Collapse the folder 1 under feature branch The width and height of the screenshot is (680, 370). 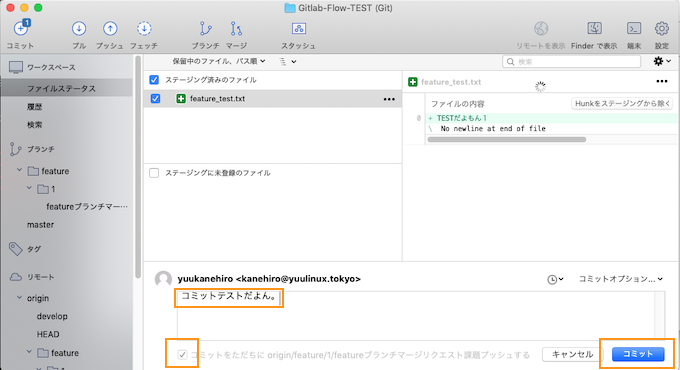(x=29, y=188)
